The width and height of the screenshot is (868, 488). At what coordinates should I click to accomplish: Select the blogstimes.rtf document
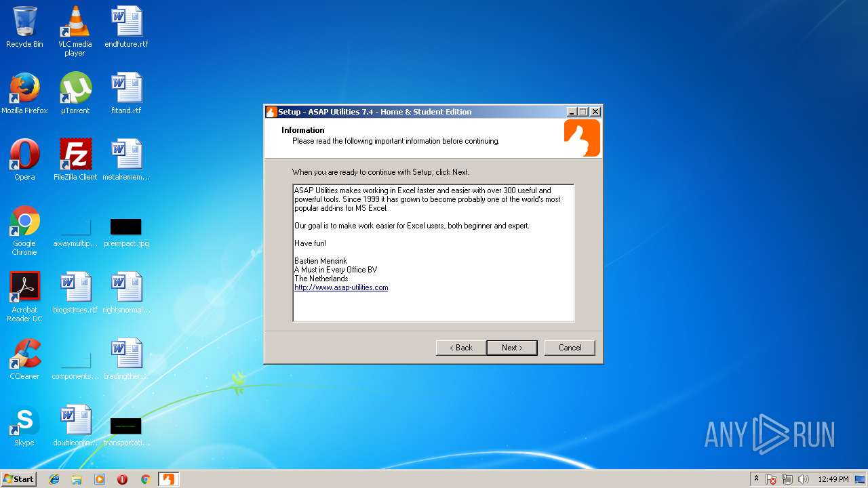[75, 293]
